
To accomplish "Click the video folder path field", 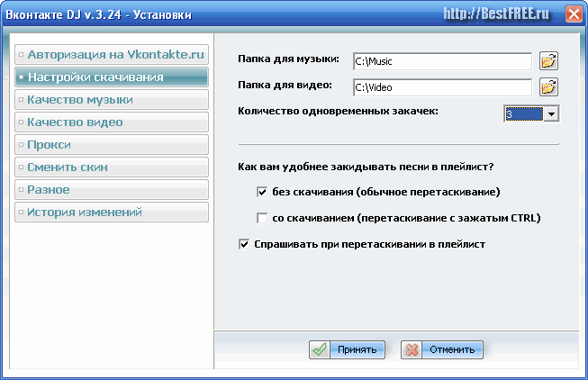I will point(442,87).
